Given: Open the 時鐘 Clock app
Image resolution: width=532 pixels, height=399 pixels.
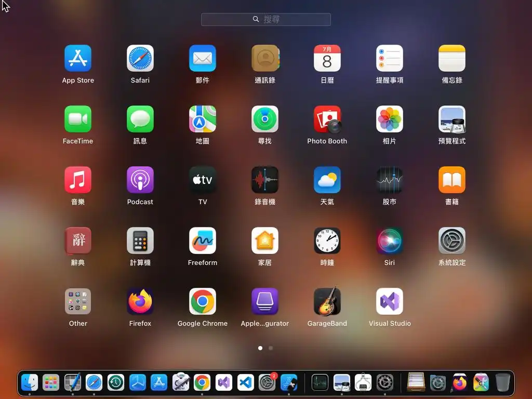Looking at the screenshot, I should 327,240.
